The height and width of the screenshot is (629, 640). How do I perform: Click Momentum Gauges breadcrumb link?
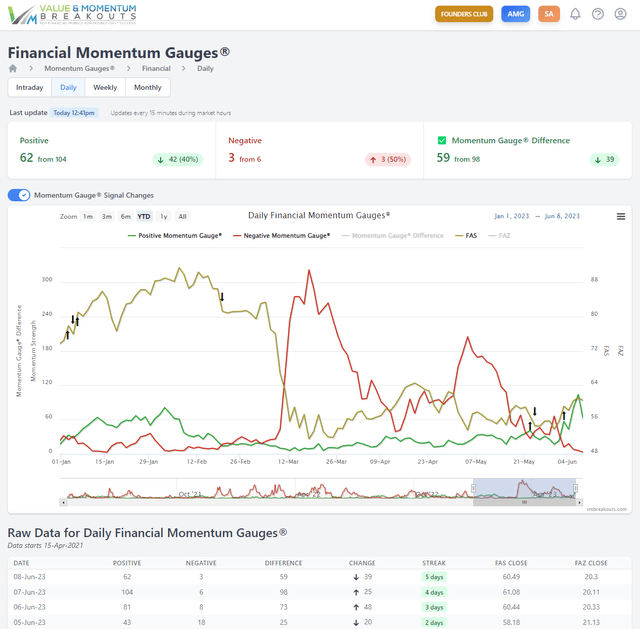79,68
